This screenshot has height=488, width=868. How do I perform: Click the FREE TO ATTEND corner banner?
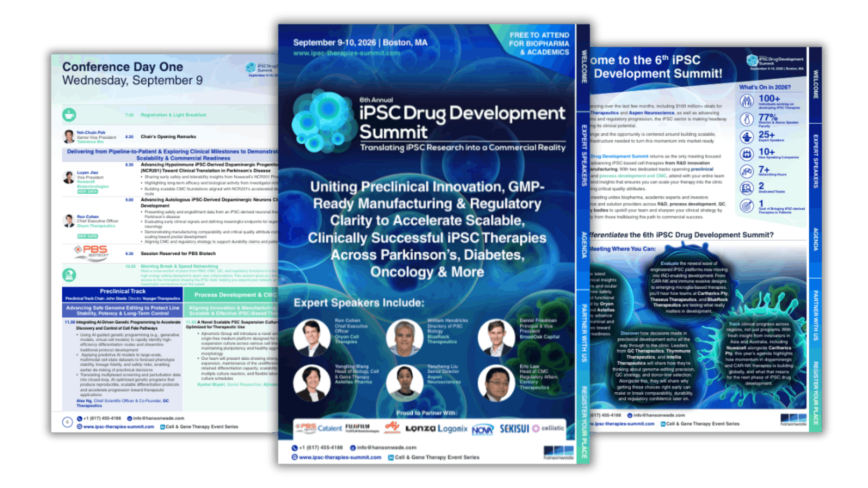539,44
